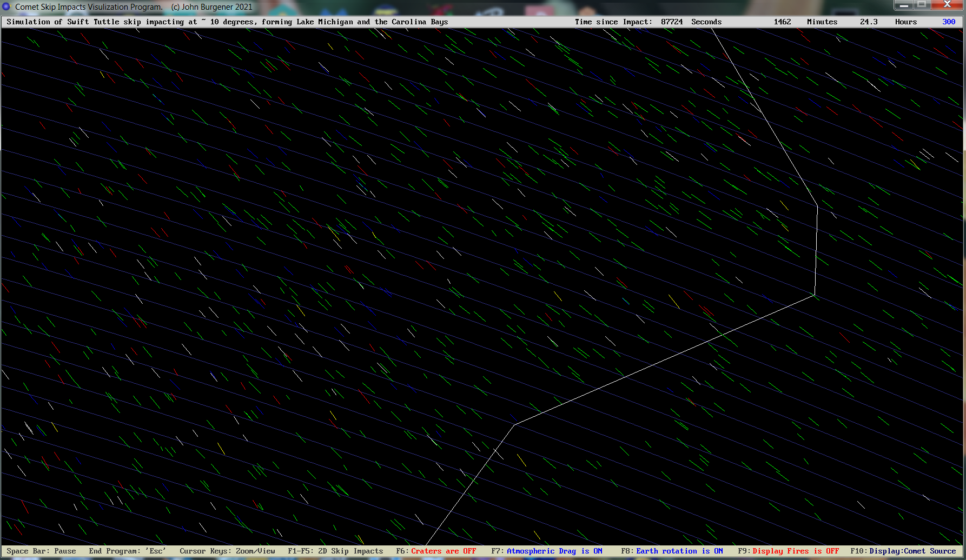Screen dimensions: 966x560
Task: Toggle the 'Craters are OFF' status
Action: pyautogui.click(x=443, y=551)
